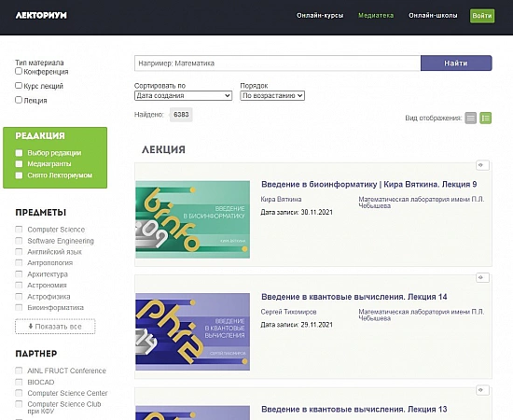The width and height of the screenshot is (513, 420).
Task: Click eye icon on Лекция 13 card
Action: (x=482, y=390)
